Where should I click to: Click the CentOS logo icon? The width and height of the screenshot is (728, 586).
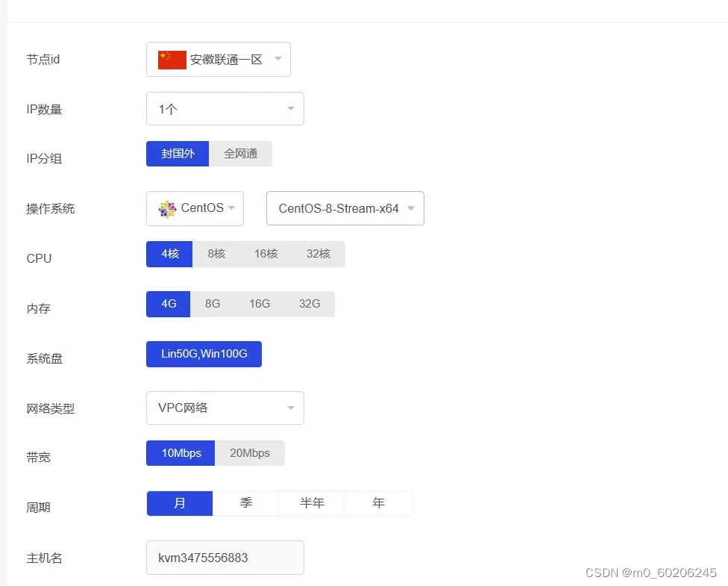click(167, 208)
